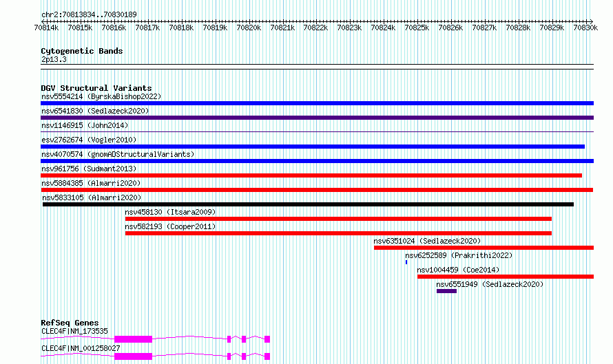This screenshot has height=364, width=613.
Task: Click the CLEC4F|NM_173535 gene label
Action: (x=74, y=331)
